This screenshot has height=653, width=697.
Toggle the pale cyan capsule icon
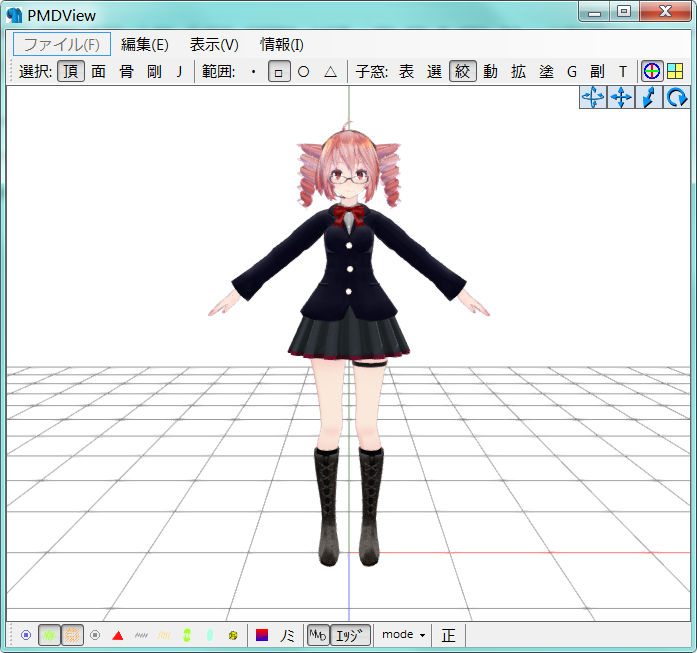click(210, 635)
